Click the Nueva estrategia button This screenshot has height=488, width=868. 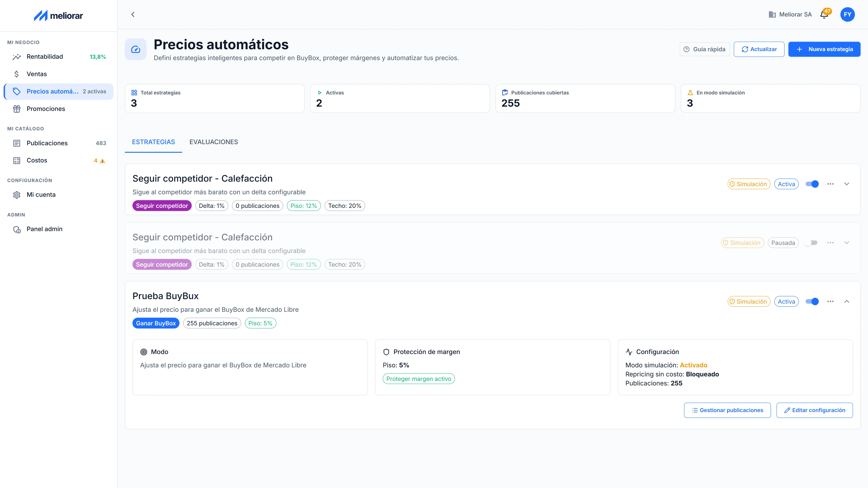coord(824,49)
